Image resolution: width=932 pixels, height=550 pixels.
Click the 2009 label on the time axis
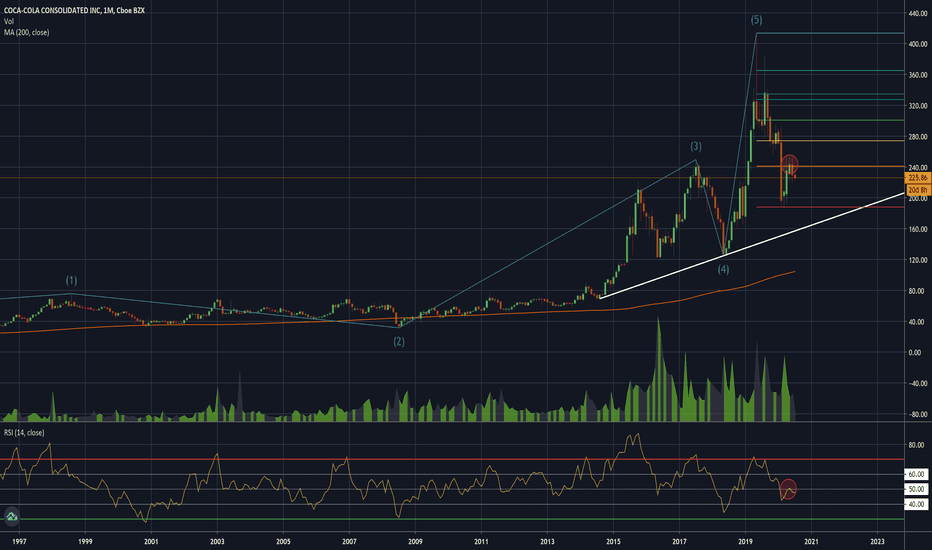pos(415,542)
